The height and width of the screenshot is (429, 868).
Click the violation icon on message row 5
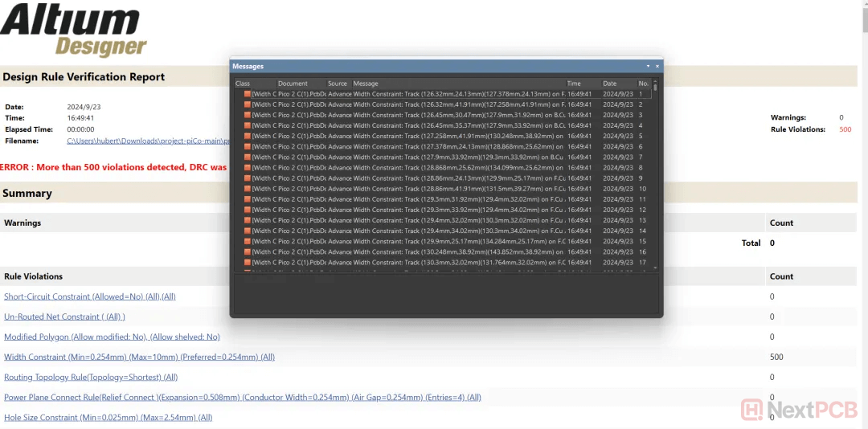248,136
